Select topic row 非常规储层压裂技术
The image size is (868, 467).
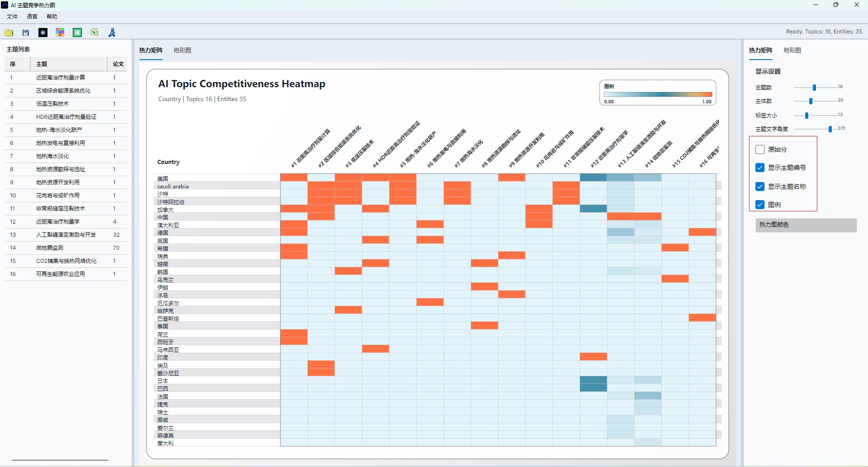66,209
